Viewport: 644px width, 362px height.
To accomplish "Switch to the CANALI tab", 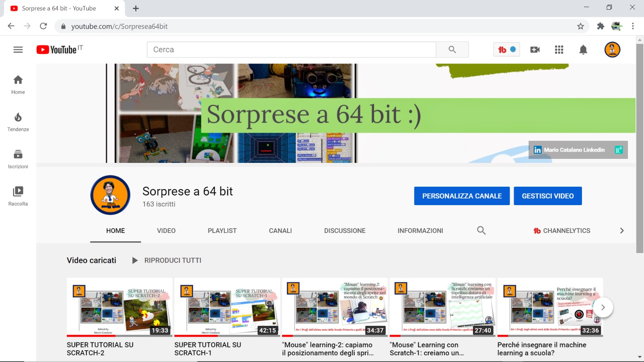I will 281,230.
